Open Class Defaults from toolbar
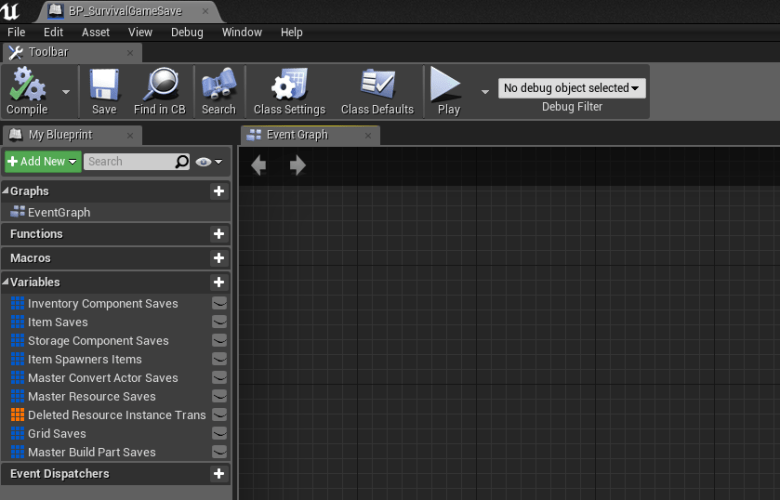The height and width of the screenshot is (500, 780). click(377, 86)
